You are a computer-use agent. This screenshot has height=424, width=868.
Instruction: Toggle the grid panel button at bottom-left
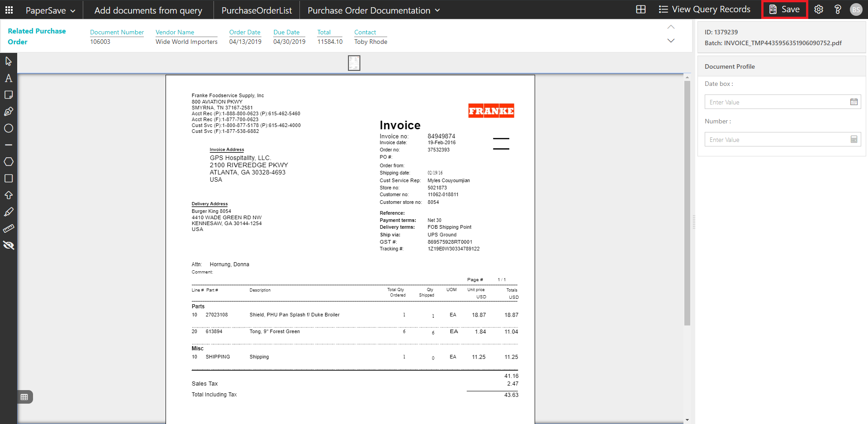pyautogui.click(x=24, y=397)
